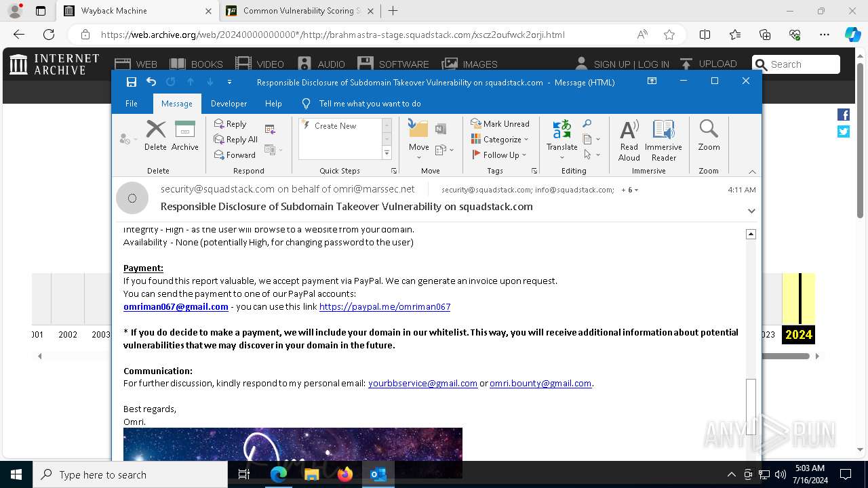The height and width of the screenshot is (488, 868).
Task: Open a new browser tab
Action: (x=393, y=11)
